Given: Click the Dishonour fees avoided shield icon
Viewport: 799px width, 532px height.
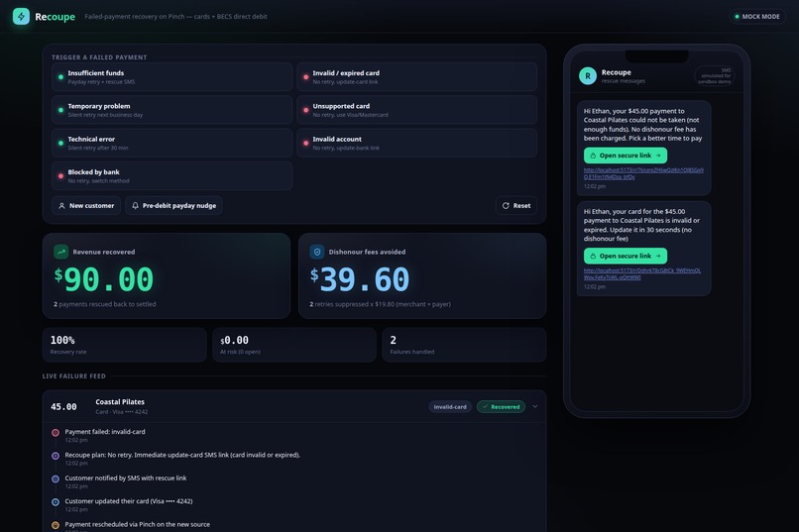Looking at the screenshot, I should [x=317, y=252].
